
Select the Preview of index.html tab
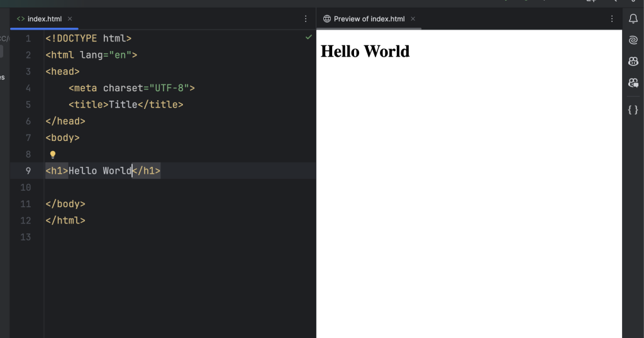tap(369, 19)
